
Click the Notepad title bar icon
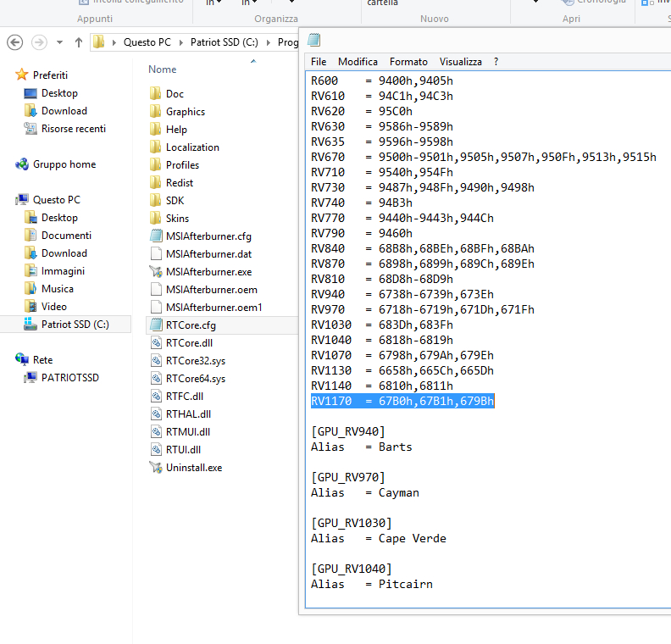coord(313,40)
